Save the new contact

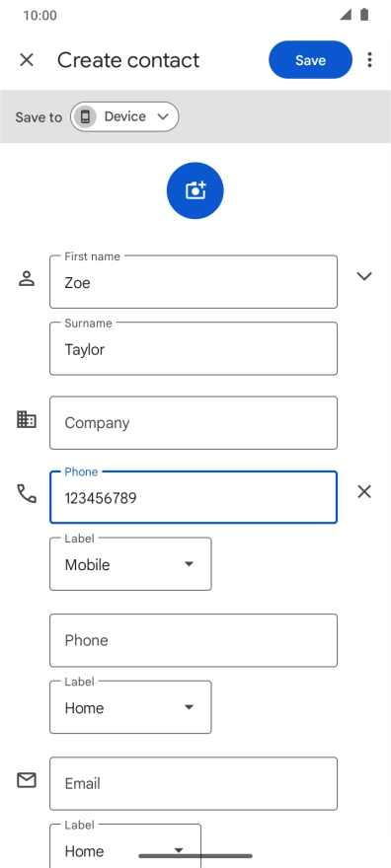coord(310,60)
